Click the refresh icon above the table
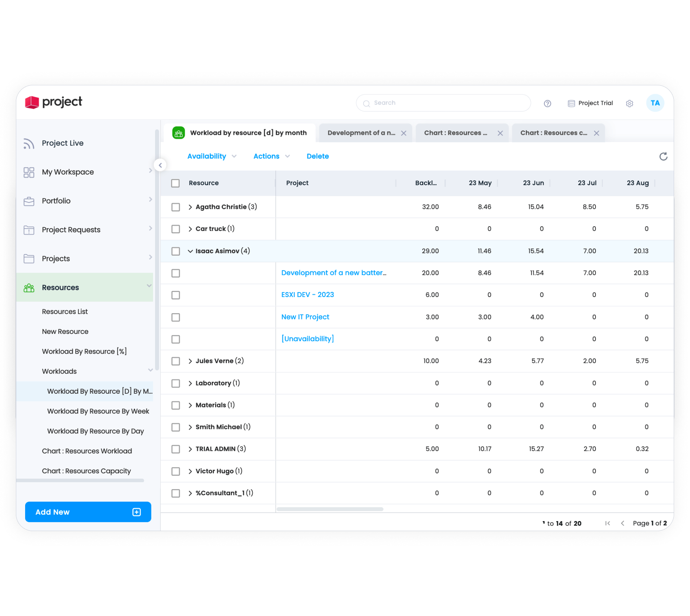 coord(663,156)
